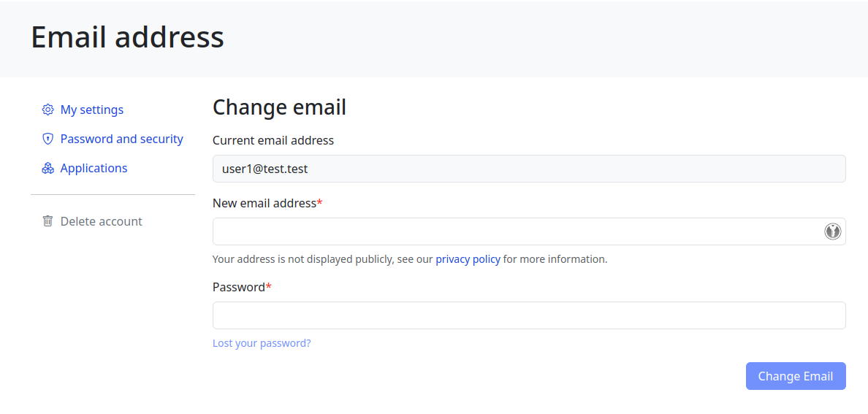This screenshot has width=868, height=414.
Task: Open the privacy policy link
Action: point(468,259)
